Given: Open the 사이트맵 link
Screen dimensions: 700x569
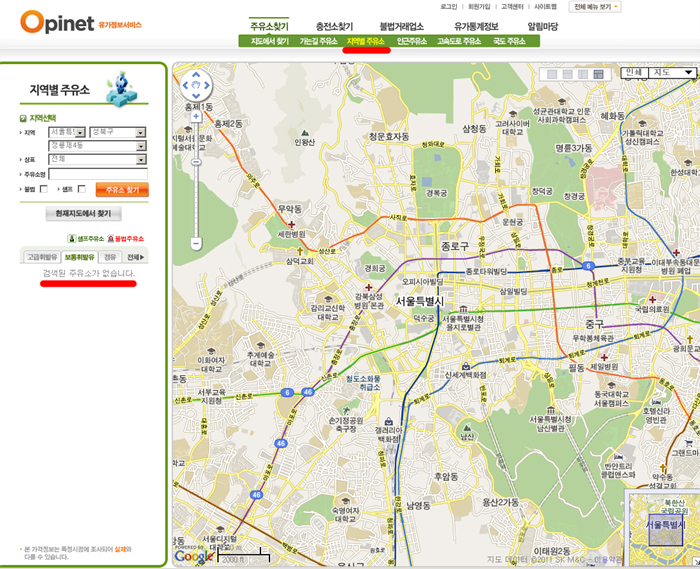Looking at the screenshot, I should click(545, 7).
